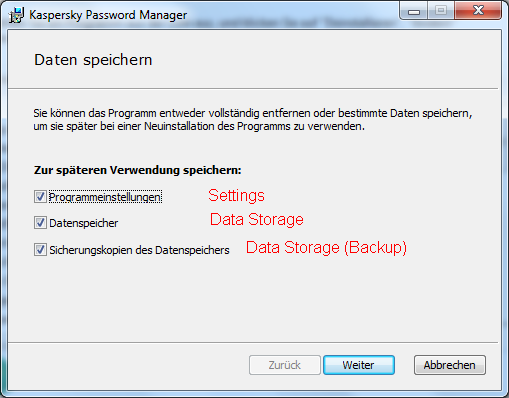The image size is (509, 398).
Task: Click the Programmeinstellungen label text
Action: 105,197
